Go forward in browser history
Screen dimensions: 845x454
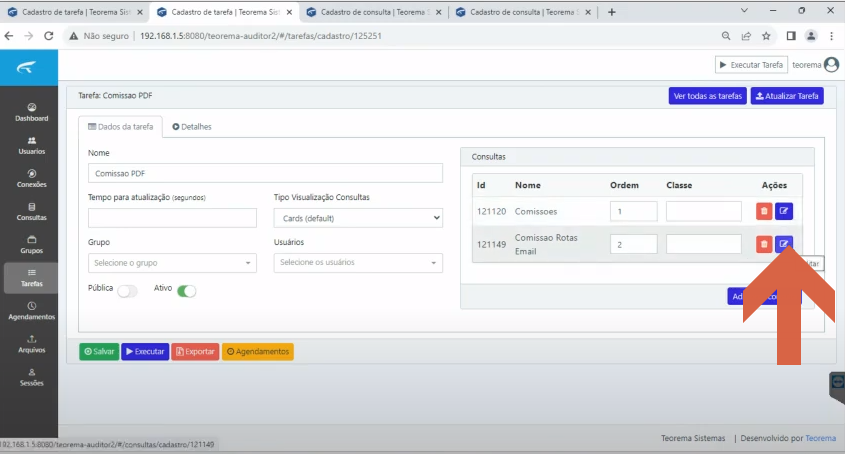coord(29,36)
